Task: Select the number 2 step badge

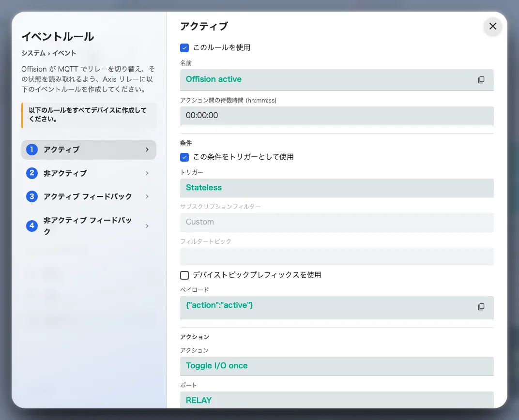Action: (32, 173)
